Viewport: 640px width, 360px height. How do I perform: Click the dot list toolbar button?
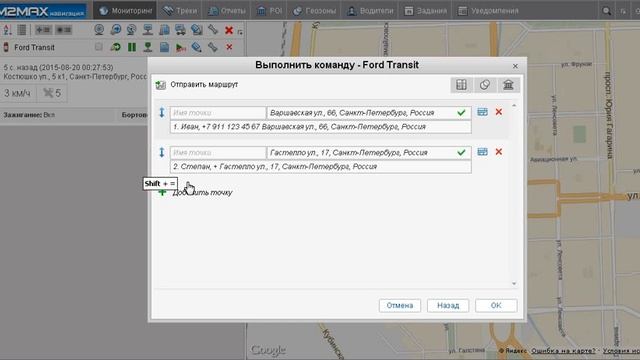click(64, 30)
